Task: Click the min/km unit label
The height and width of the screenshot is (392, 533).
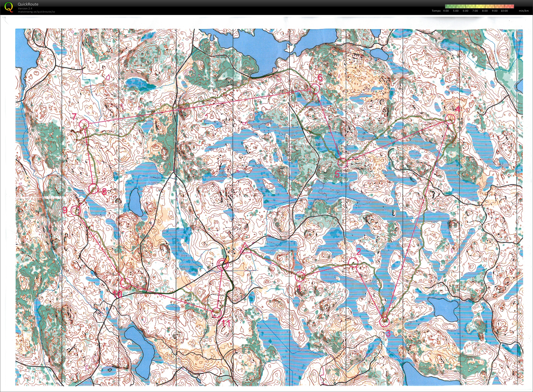Action: click(x=524, y=11)
